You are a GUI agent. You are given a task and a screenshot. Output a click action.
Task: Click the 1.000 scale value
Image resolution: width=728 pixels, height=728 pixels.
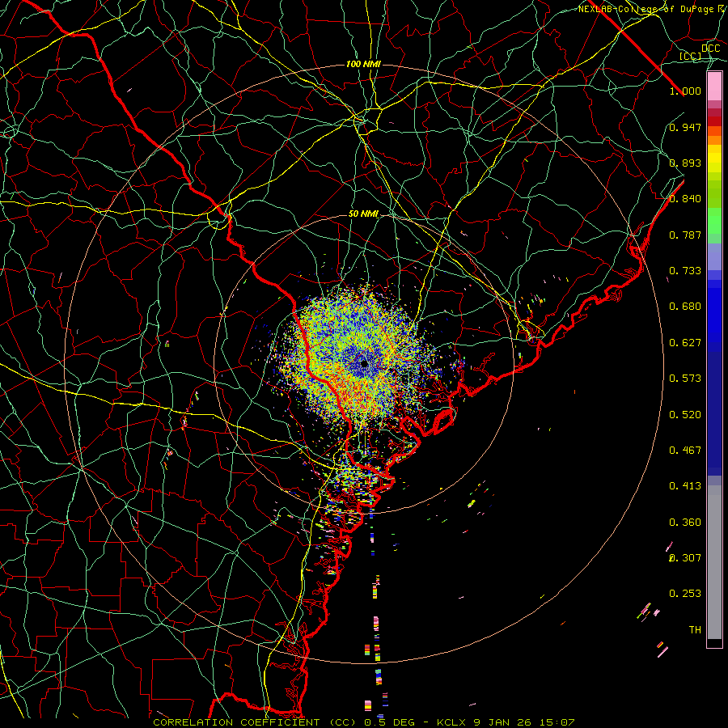(x=685, y=91)
